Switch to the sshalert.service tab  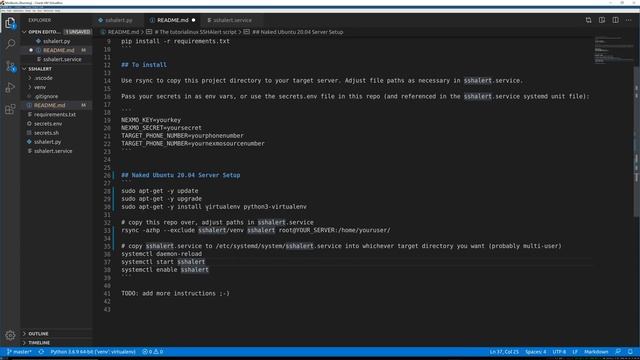pyautogui.click(x=232, y=20)
